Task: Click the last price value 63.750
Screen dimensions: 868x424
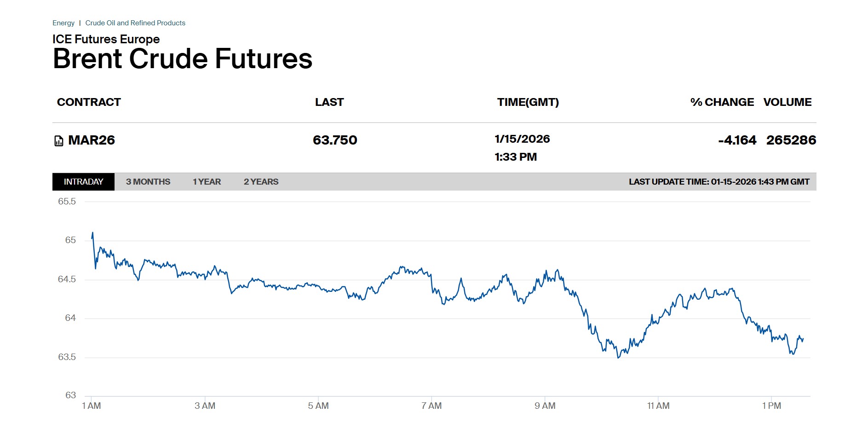Action: point(335,140)
